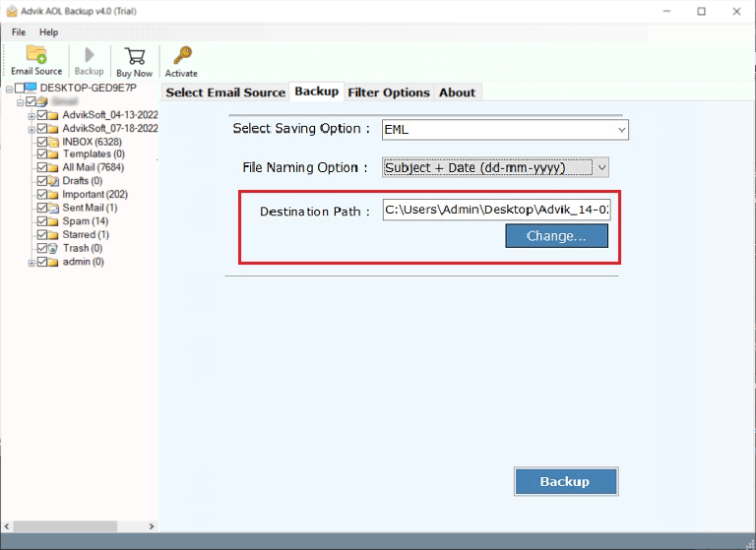The height and width of the screenshot is (550, 756).
Task: Select the All Mail (7684) tree row label
Action: click(94, 167)
